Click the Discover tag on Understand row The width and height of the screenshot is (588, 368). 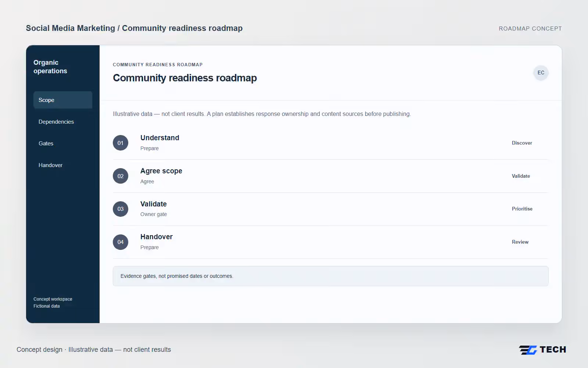[x=522, y=143]
